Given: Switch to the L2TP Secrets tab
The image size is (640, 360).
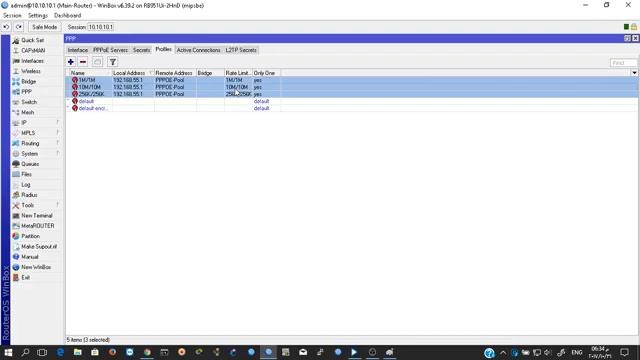Looking at the screenshot, I should 241,50.
